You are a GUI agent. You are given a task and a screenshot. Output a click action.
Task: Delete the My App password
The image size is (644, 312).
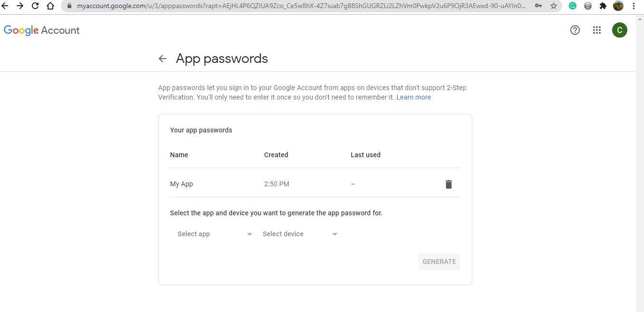click(x=449, y=184)
